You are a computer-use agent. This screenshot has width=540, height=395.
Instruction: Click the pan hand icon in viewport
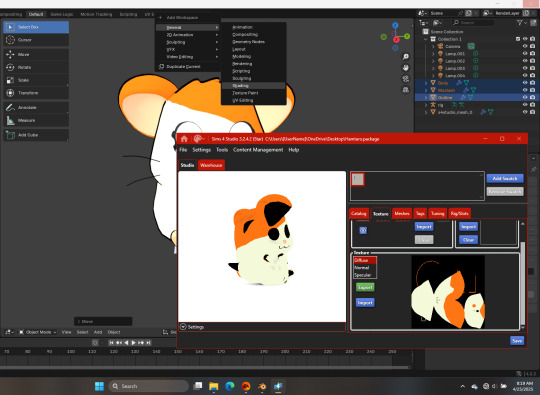pos(406,68)
